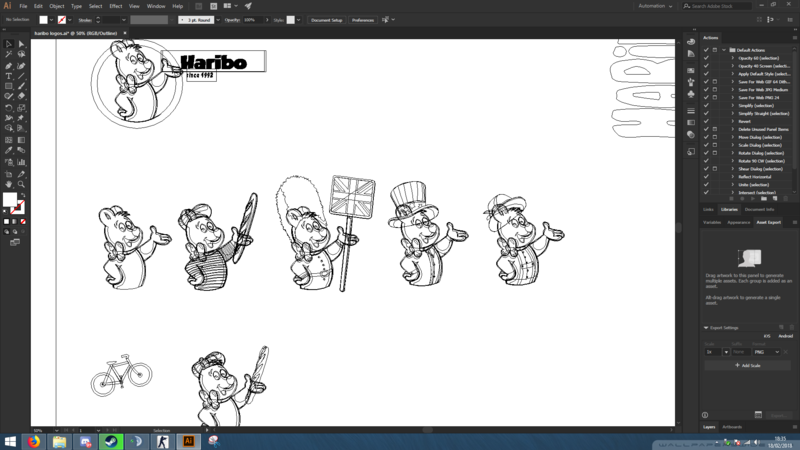Viewport: 800px width, 450px height.
Task: Select the Selection tool arrow
Action: (x=9, y=44)
